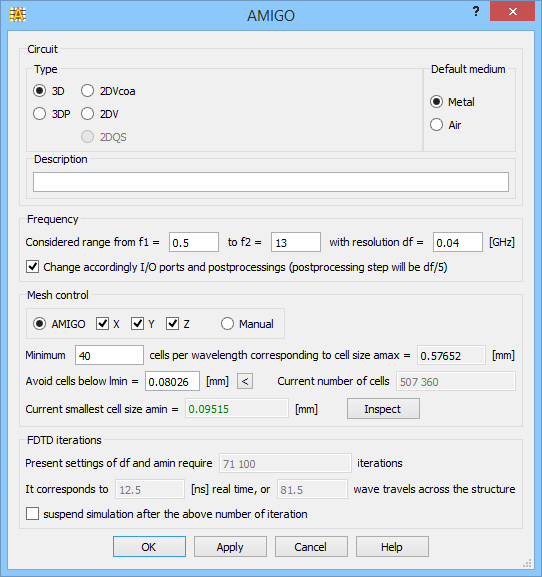Set default medium to Air
The width and height of the screenshot is (542, 577).
(x=436, y=125)
